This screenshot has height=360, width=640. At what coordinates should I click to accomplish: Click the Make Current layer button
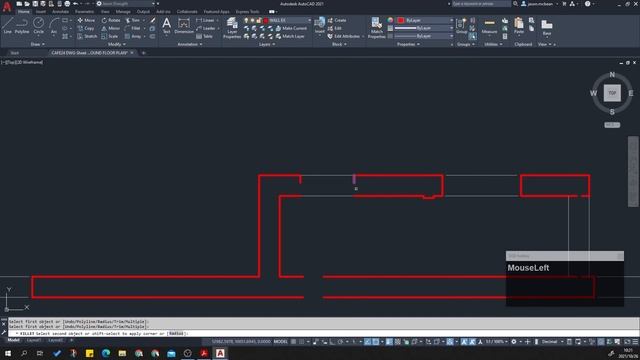click(291, 28)
